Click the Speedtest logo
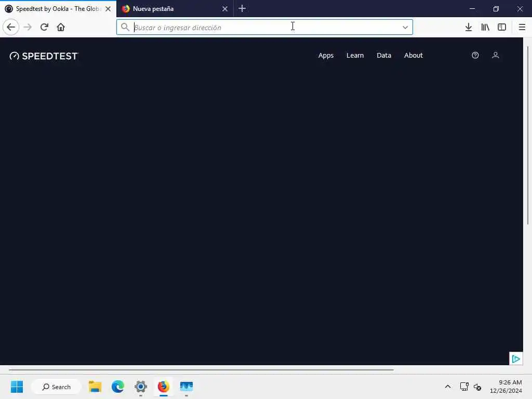Viewport: 532px width, 399px height. click(44, 56)
